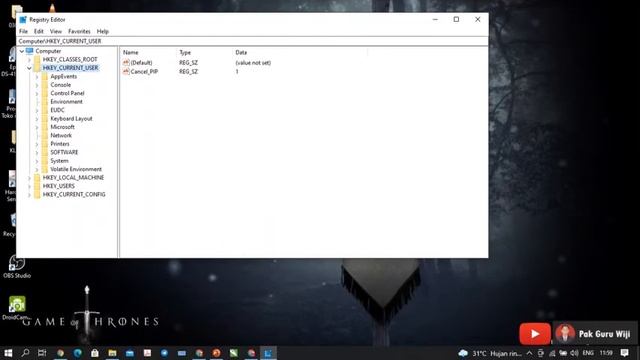The width and height of the screenshot is (640, 360).
Task: Select the EUDC key
Action: (x=58, y=110)
